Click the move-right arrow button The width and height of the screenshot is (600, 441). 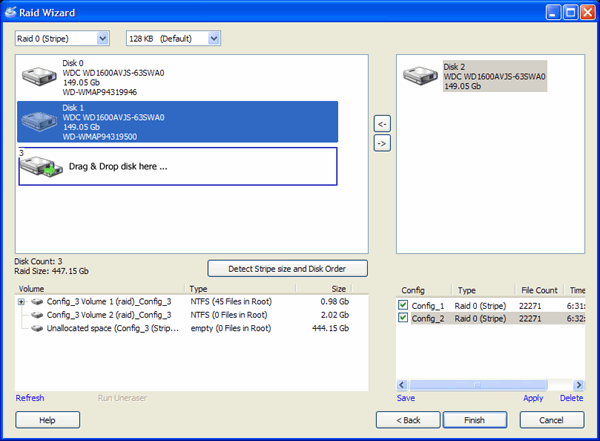tap(382, 143)
